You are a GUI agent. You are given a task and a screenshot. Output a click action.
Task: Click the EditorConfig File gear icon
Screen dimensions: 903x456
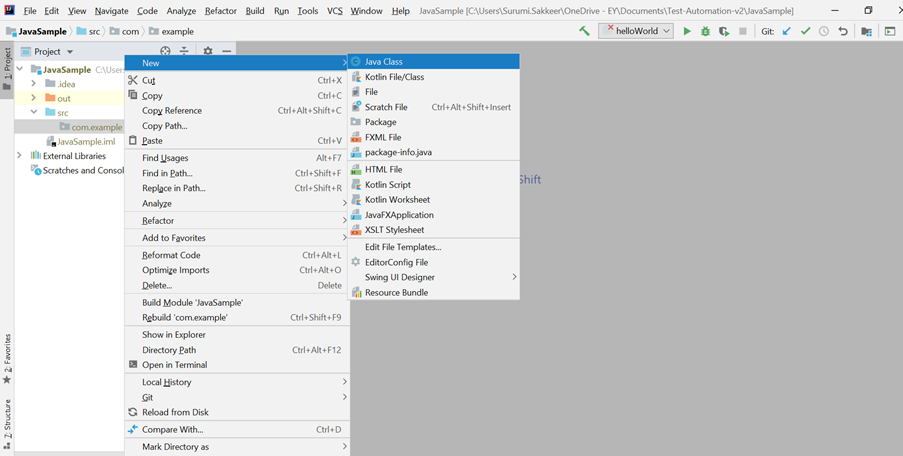[x=356, y=262]
